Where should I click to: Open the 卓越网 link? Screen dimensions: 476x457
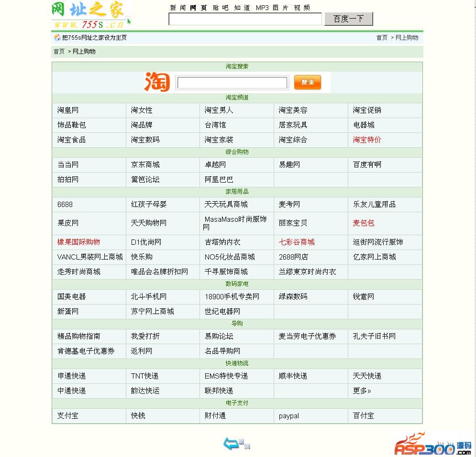215,164
